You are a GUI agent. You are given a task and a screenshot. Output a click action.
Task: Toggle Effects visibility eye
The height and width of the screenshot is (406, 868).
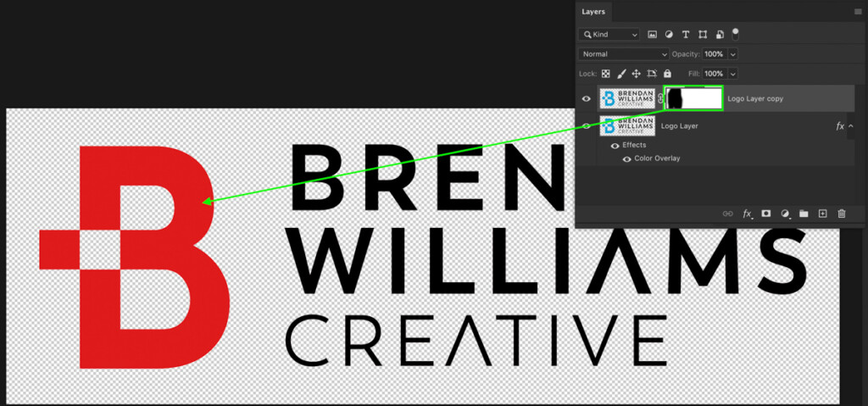[x=615, y=145]
